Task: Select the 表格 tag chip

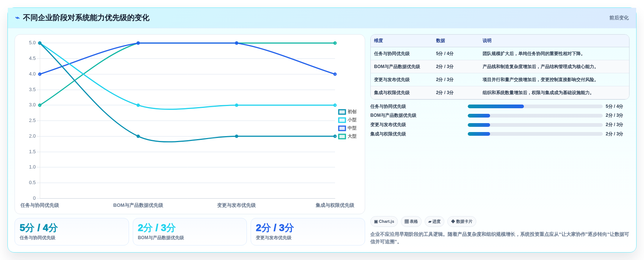Action: (411, 221)
